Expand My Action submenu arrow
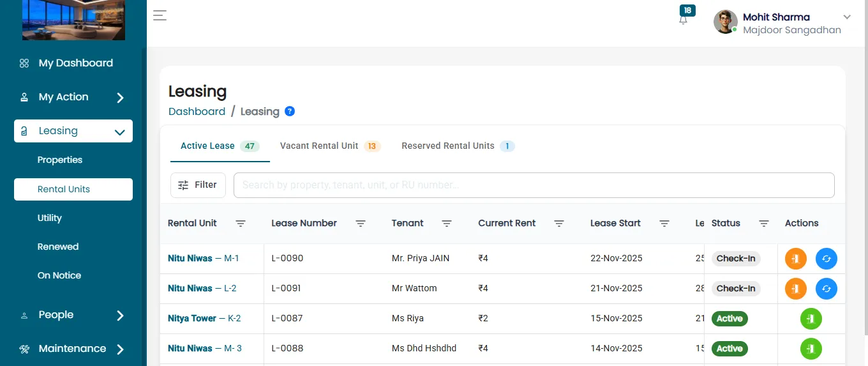The image size is (868, 366). coord(120,98)
